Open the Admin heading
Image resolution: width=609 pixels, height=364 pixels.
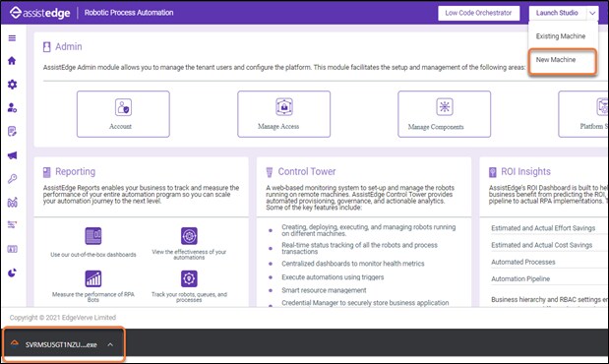[68, 46]
